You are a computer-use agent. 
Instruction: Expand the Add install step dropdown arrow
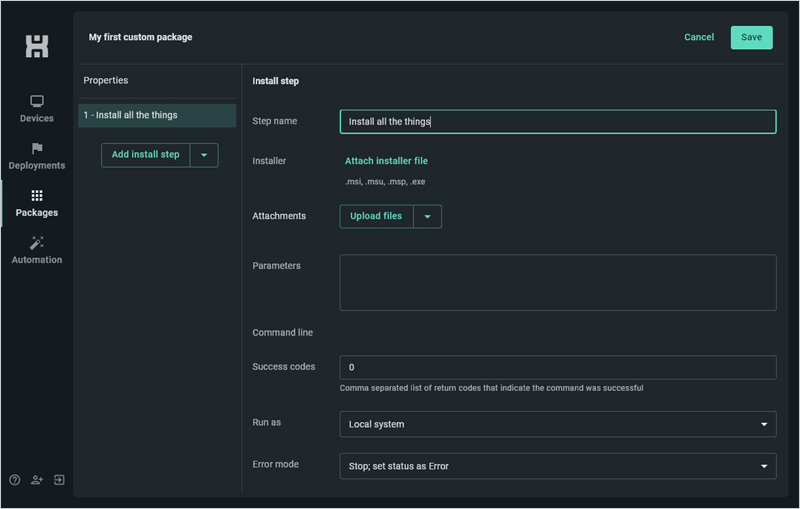[x=204, y=155]
